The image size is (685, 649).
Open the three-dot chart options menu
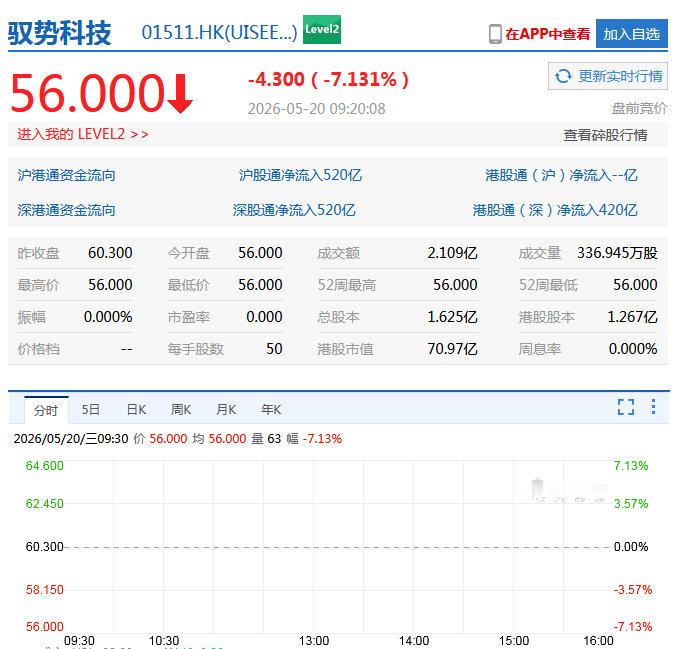(653, 407)
